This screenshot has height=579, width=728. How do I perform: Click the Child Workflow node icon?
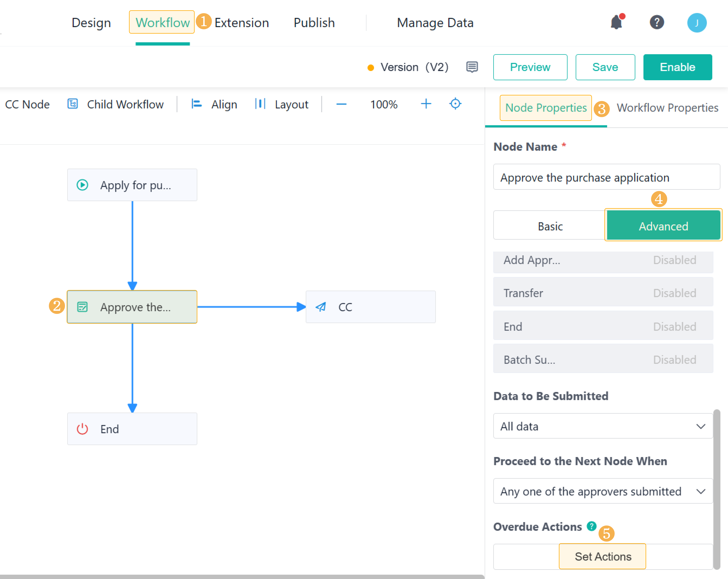click(x=73, y=104)
